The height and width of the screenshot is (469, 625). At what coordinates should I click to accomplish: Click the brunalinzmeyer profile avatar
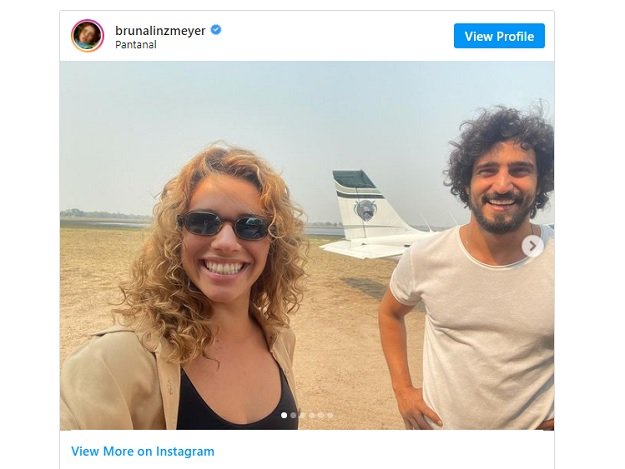[87, 36]
